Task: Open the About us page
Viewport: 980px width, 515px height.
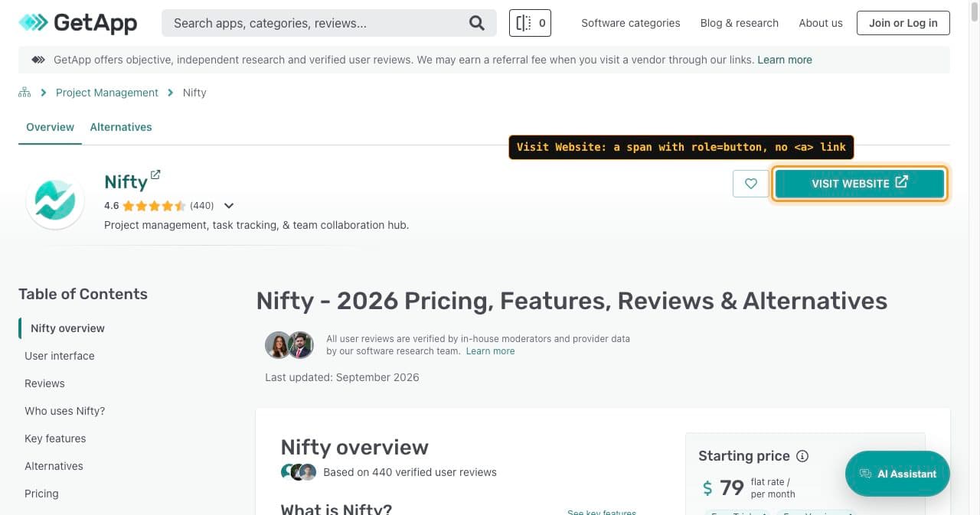Action: click(x=821, y=23)
